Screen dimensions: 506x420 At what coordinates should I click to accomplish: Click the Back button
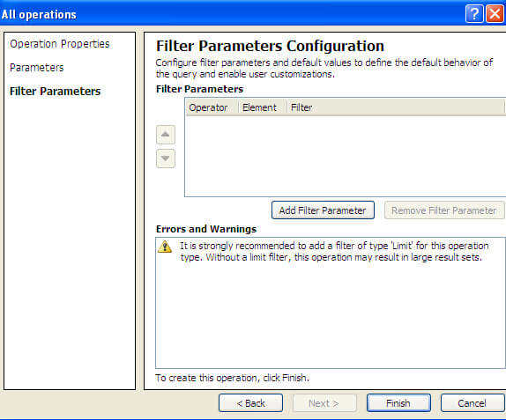(250, 403)
